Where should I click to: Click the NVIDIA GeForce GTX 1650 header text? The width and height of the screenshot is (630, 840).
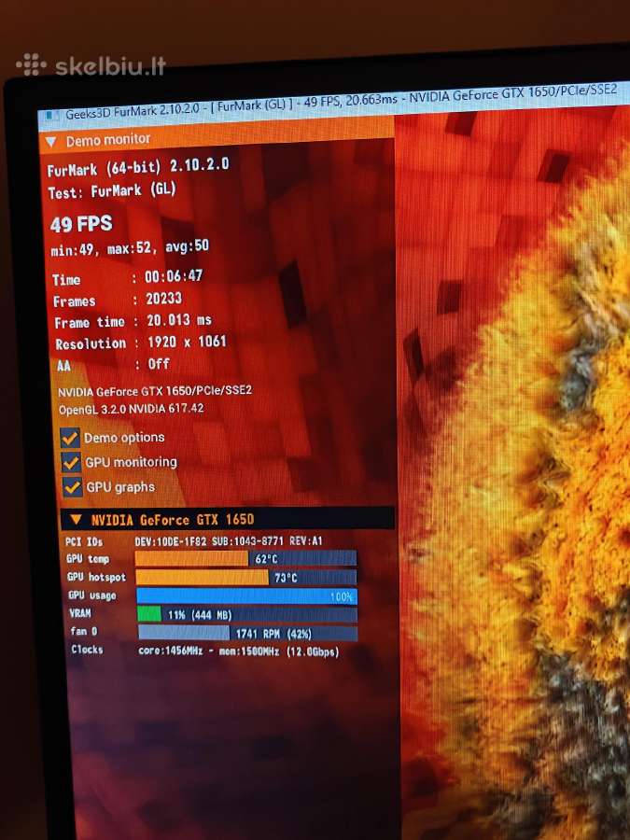point(173,520)
